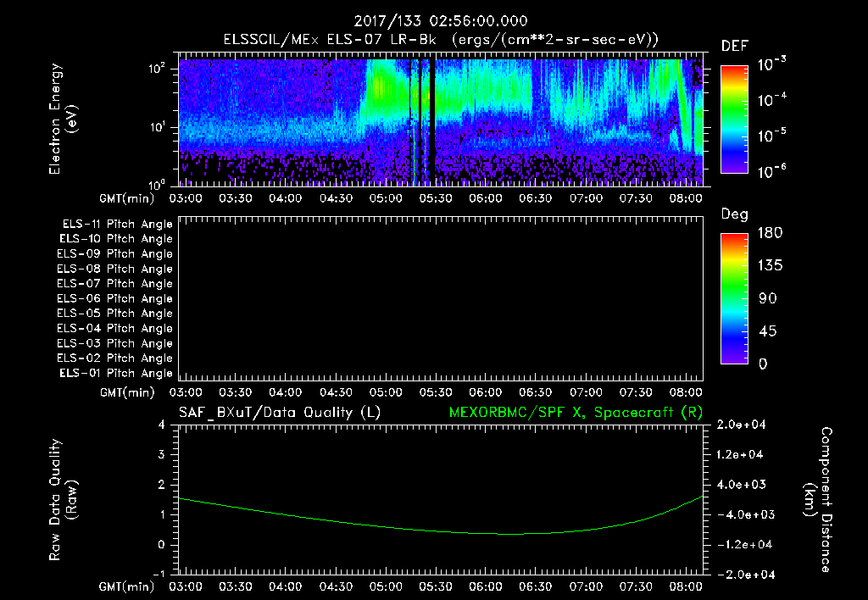Click 04:30 tick under the pitch angle panel
Screen dimensions: 868x600
336,392
